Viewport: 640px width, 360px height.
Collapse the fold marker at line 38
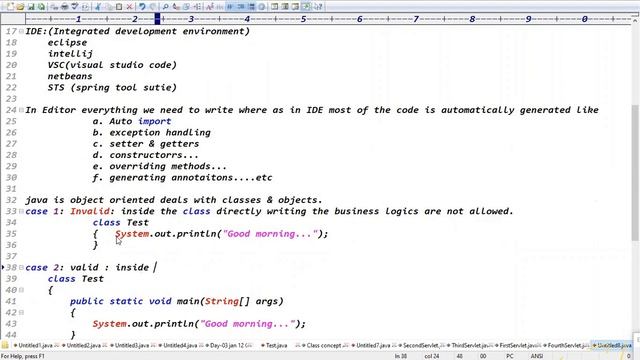pyautogui.click(x=21, y=268)
